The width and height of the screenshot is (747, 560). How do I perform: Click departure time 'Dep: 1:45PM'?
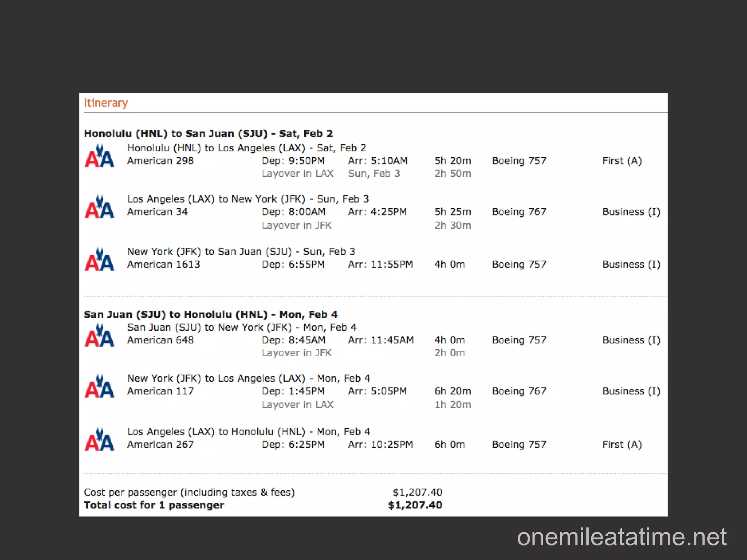[293, 391]
